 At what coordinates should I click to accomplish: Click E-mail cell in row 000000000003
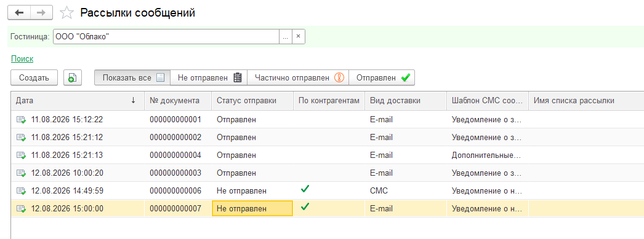[381, 173]
